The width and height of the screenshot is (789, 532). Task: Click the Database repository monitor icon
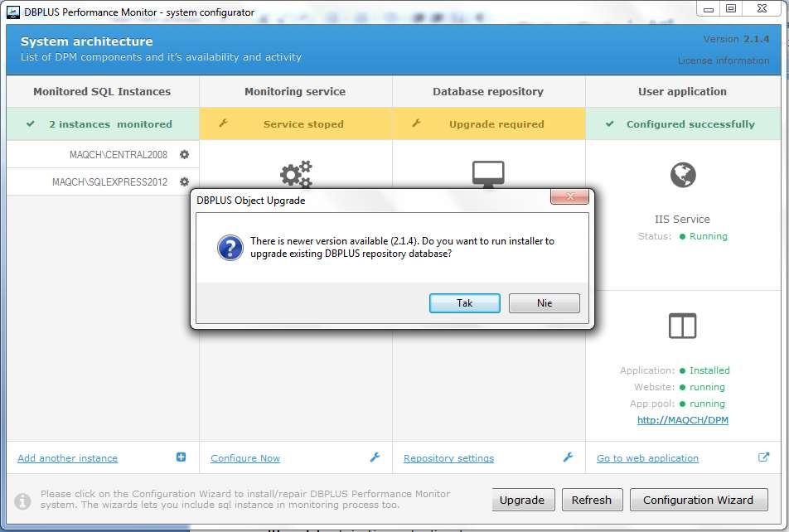(488, 174)
